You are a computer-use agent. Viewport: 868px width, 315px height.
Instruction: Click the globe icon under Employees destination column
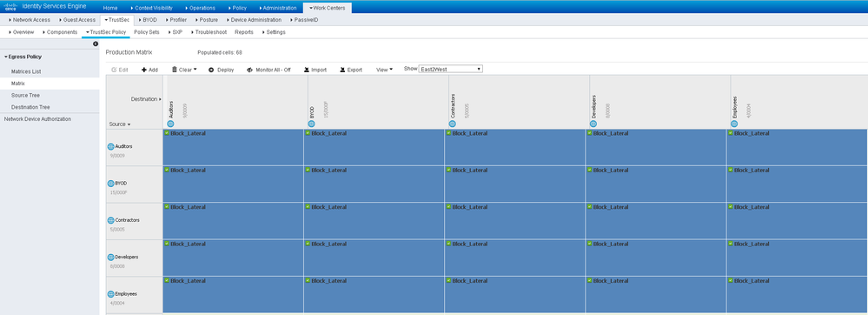pyautogui.click(x=734, y=124)
